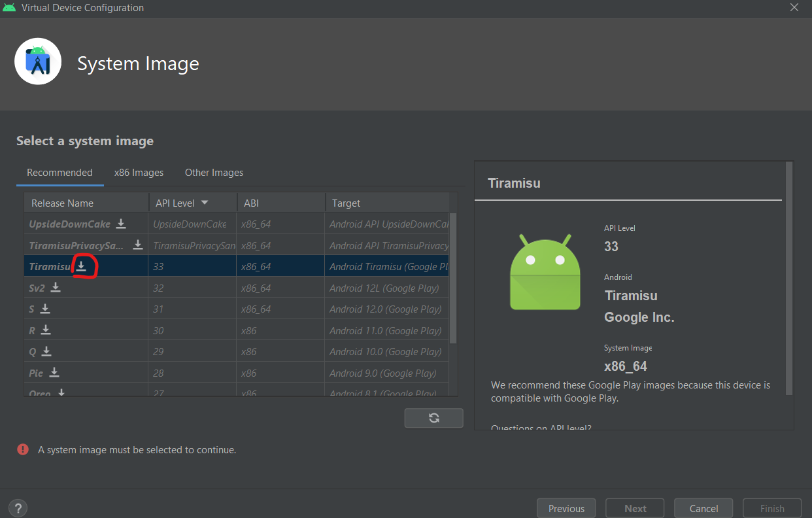Screen dimensions: 812x518
Task: Download the TiramisuPrivacySandbox system image
Action: [x=138, y=245]
